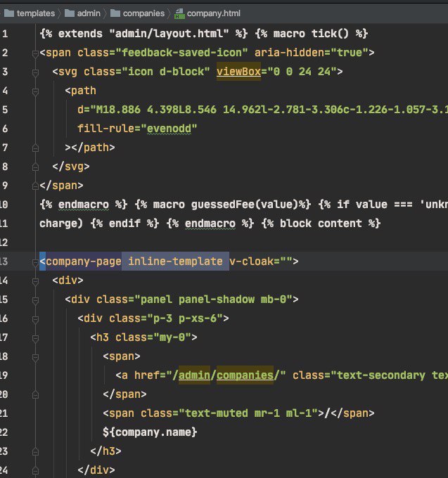Screen dimensions: 448x478
Task: Click the "feedback-saved-icon" class value
Action: pos(181,53)
